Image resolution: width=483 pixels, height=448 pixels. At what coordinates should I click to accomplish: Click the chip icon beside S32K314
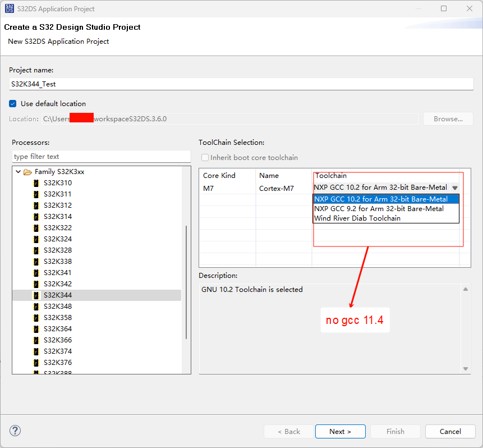point(36,217)
